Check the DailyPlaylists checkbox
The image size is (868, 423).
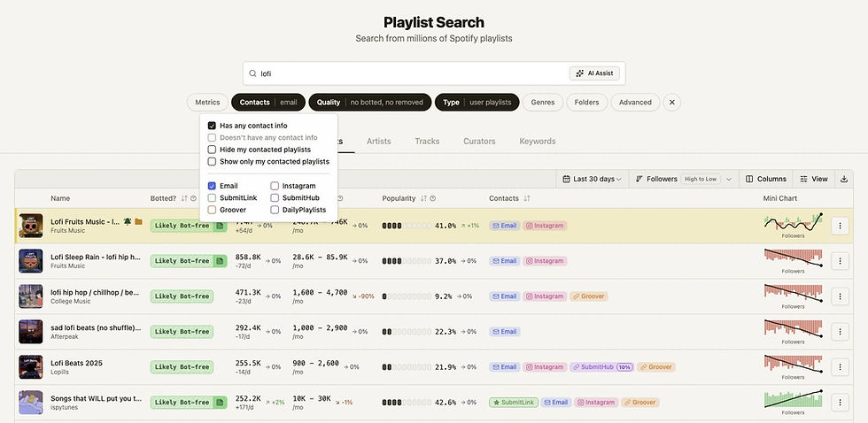click(275, 210)
